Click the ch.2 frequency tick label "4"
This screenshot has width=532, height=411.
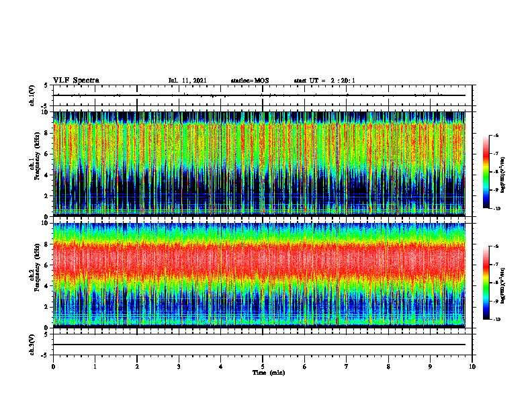click(x=47, y=286)
